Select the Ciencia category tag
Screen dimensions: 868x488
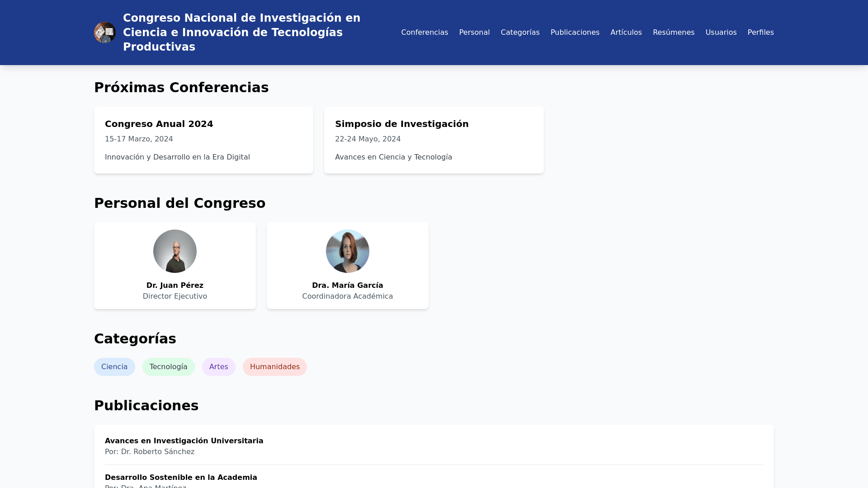pyautogui.click(x=114, y=367)
